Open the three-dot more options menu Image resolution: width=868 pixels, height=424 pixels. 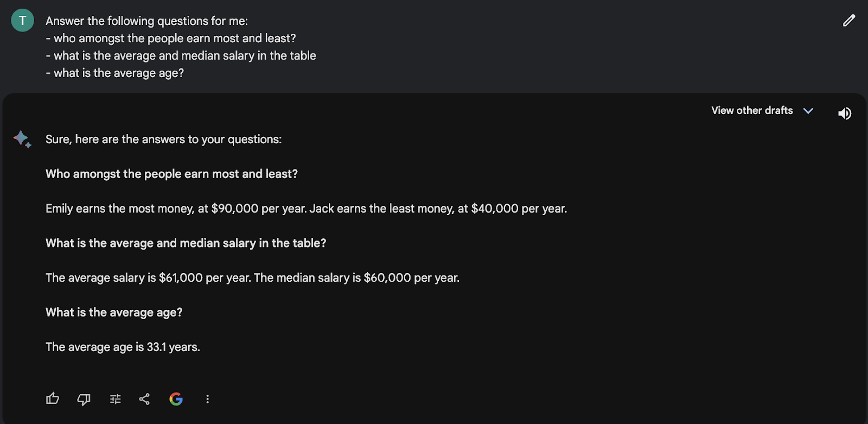(x=207, y=400)
